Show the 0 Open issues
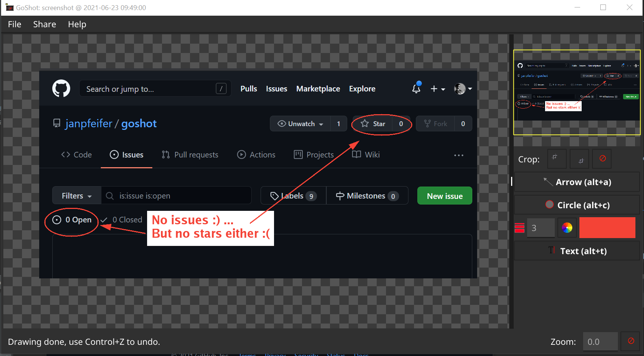This screenshot has width=644, height=356. tap(72, 220)
